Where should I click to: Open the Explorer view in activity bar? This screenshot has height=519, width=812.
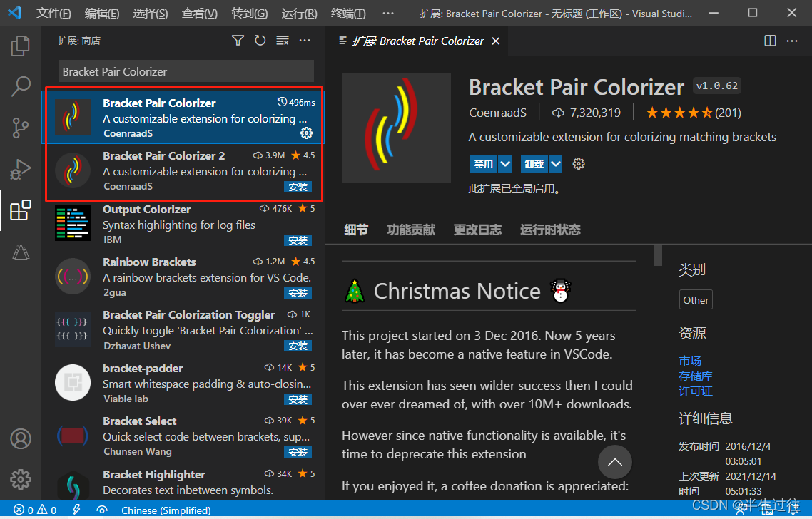click(21, 46)
